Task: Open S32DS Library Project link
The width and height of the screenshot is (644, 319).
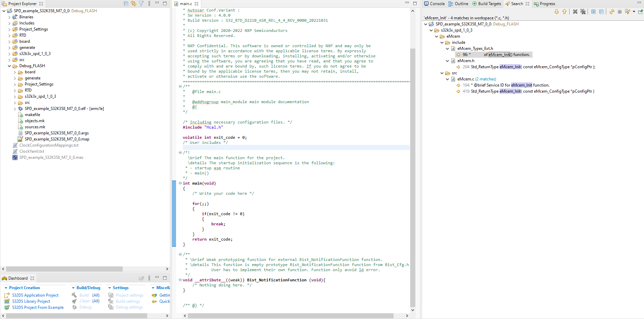Action: [x=31, y=301]
